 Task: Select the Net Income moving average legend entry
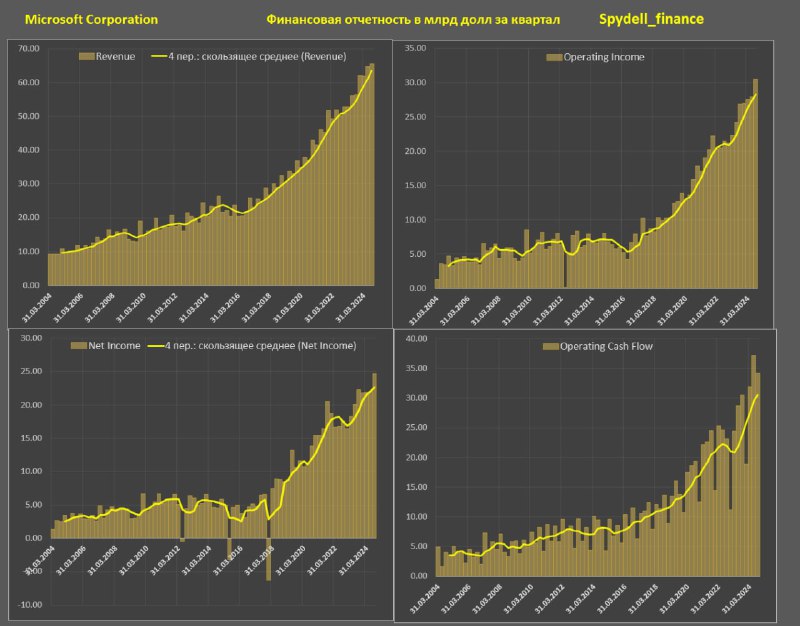point(252,345)
